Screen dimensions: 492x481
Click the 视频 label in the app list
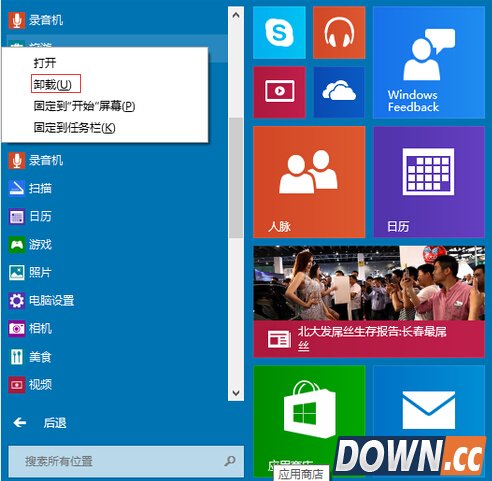coord(40,385)
